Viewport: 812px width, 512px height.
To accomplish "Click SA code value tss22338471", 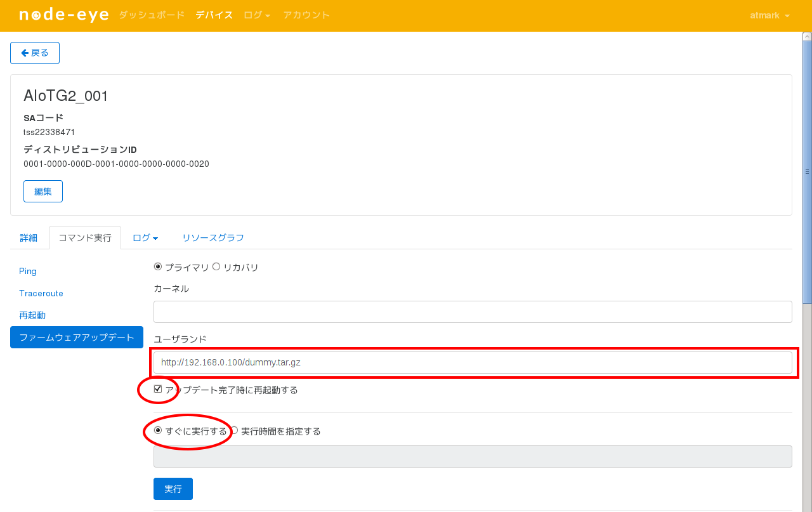I will pos(49,132).
